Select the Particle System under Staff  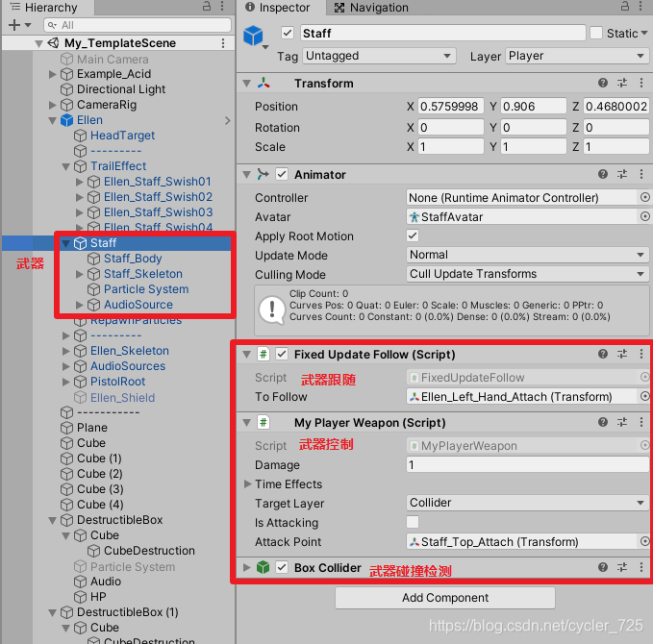(x=146, y=289)
